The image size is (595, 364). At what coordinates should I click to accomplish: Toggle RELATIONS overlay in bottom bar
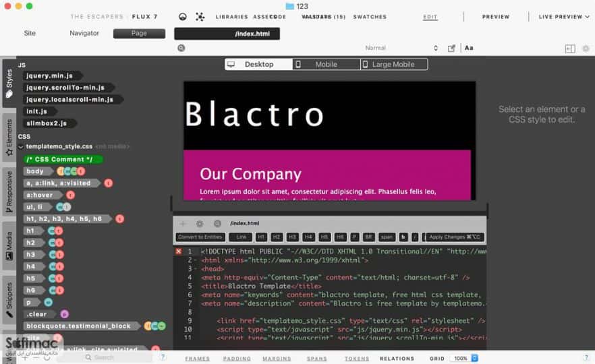coord(397,359)
